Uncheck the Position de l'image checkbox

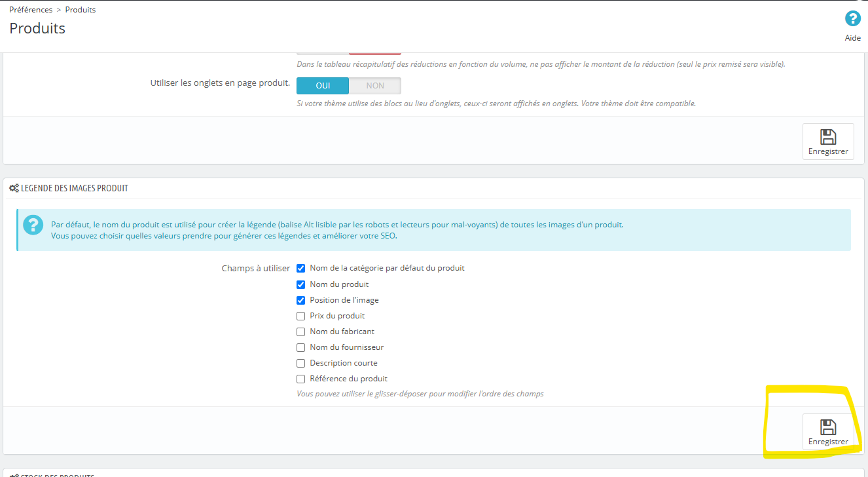(301, 300)
